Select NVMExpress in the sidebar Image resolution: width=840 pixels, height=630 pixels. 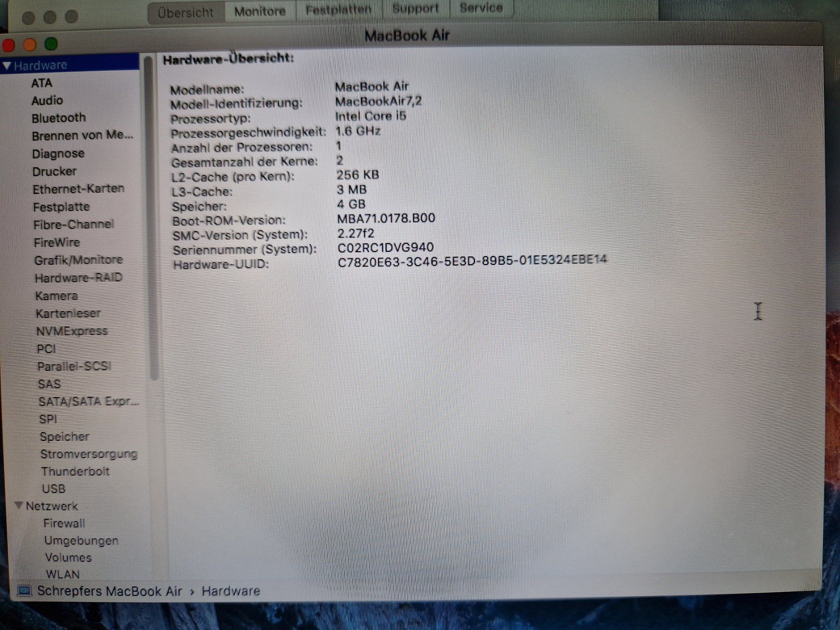tap(72, 331)
